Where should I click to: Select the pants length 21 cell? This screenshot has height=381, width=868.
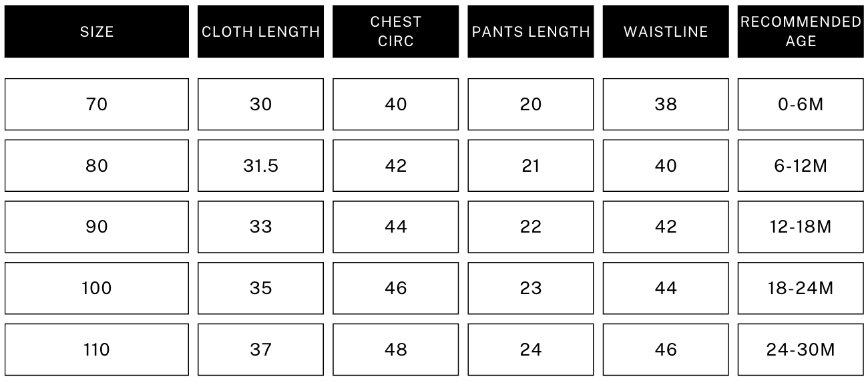pos(531,166)
